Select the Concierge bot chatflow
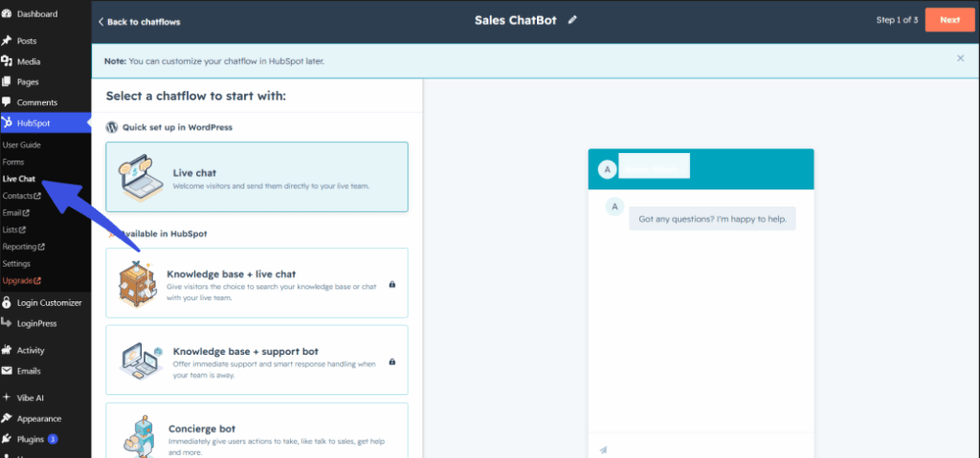This screenshot has width=980, height=458. click(x=256, y=431)
